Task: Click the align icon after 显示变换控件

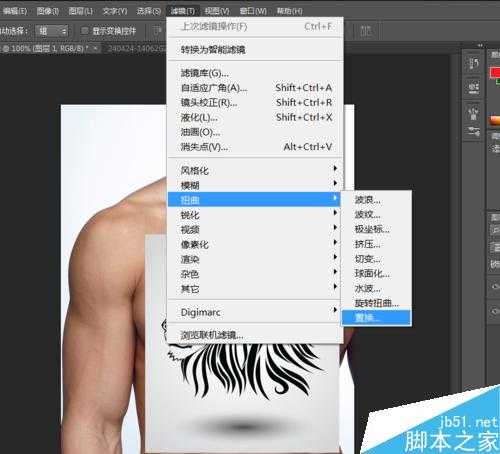Action: tap(157, 31)
